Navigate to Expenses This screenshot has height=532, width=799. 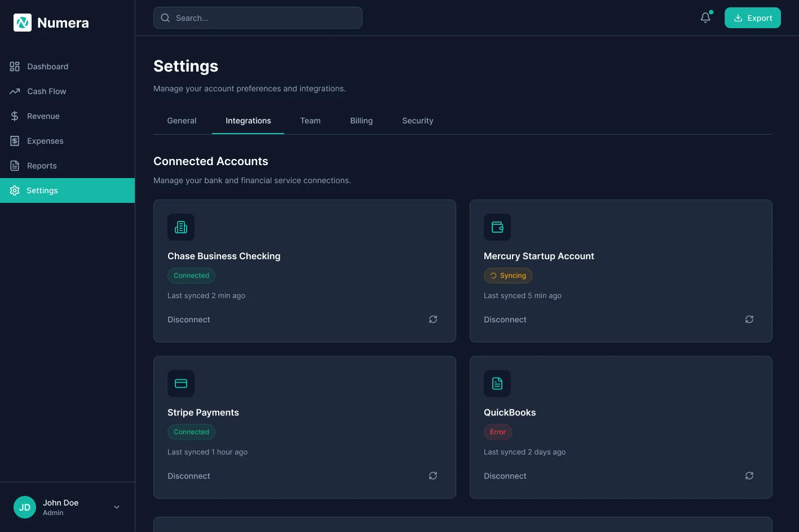pyautogui.click(x=68, y=141)
